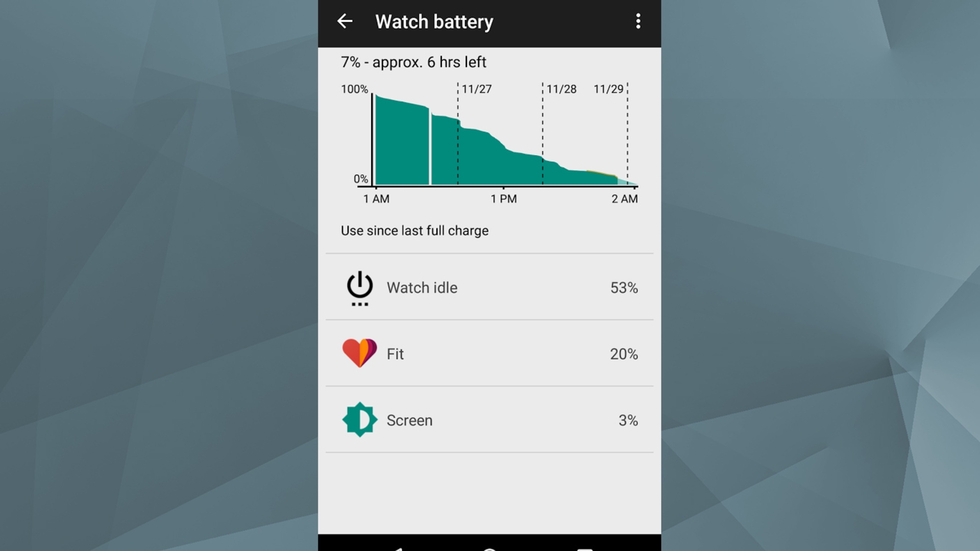Select the Screen brightness icon
The height and width of the screenshot is (551, 980).
(x=359, y=419)
